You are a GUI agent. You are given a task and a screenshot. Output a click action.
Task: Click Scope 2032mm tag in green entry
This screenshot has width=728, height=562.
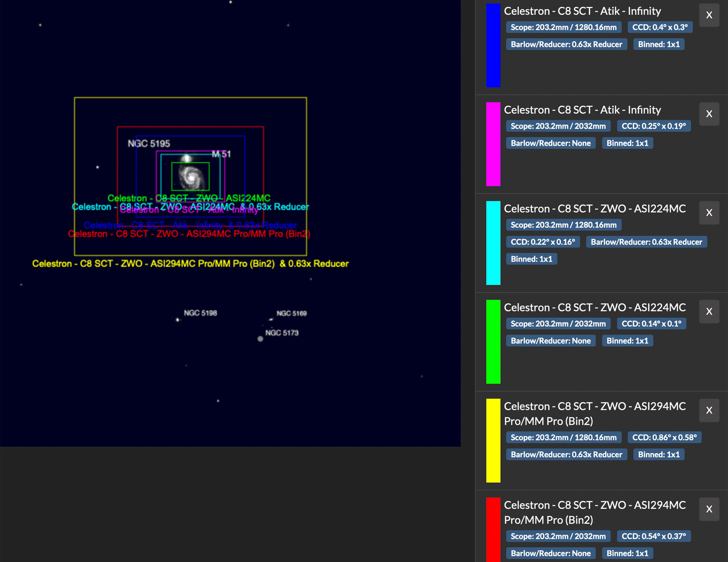coord(558,324)
